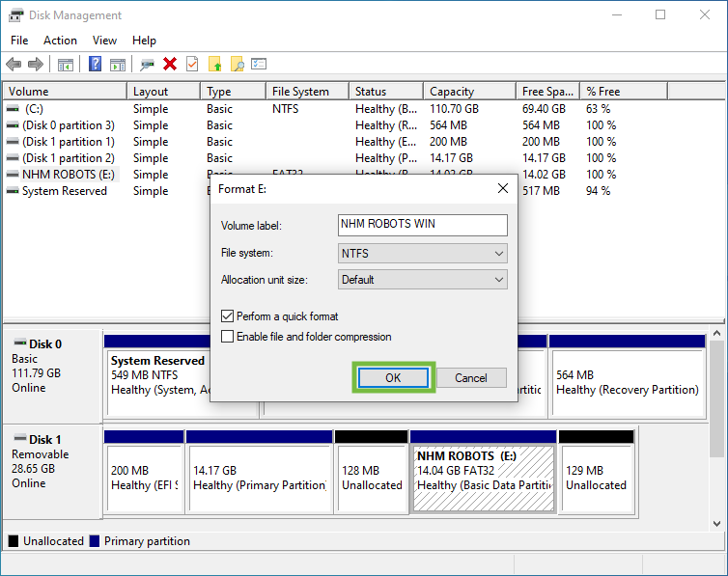Image resolution: width=728 pixels, height=576 pixels.
Task: Click the Volume label text field
Action: [x=423, y=225]
